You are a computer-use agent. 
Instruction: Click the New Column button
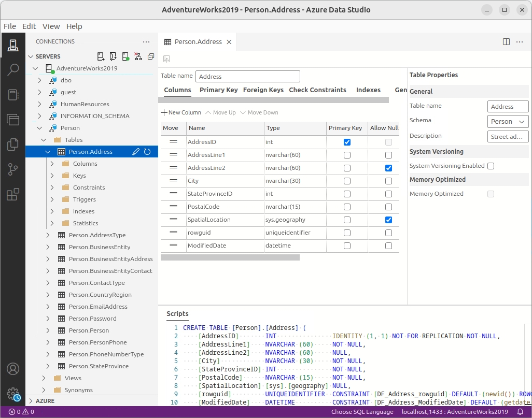181,112
